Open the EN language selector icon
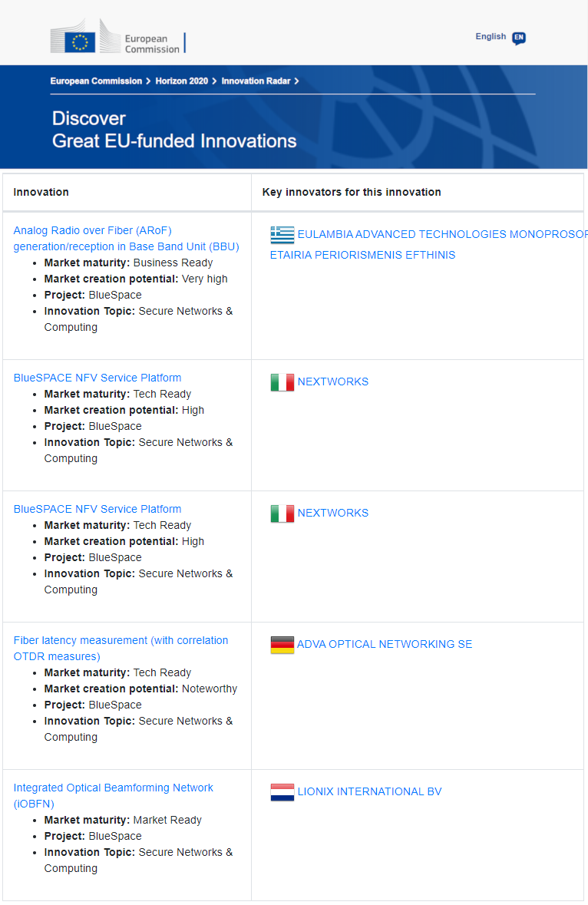 coord(519,38)
